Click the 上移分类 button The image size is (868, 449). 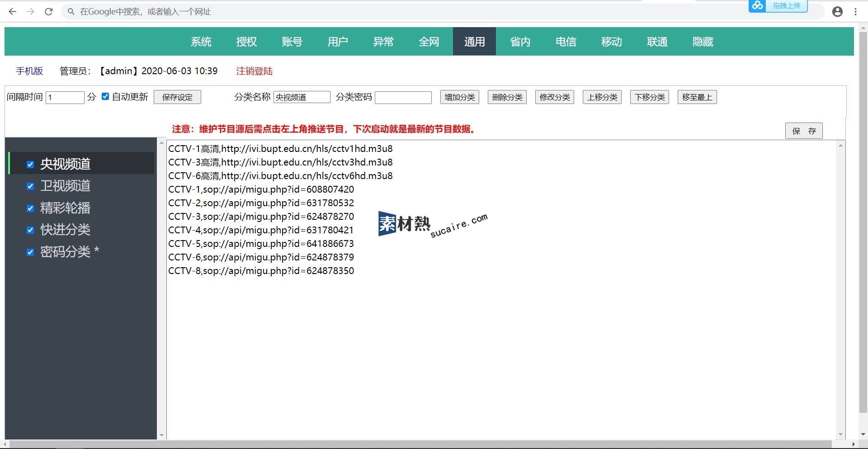602,97
